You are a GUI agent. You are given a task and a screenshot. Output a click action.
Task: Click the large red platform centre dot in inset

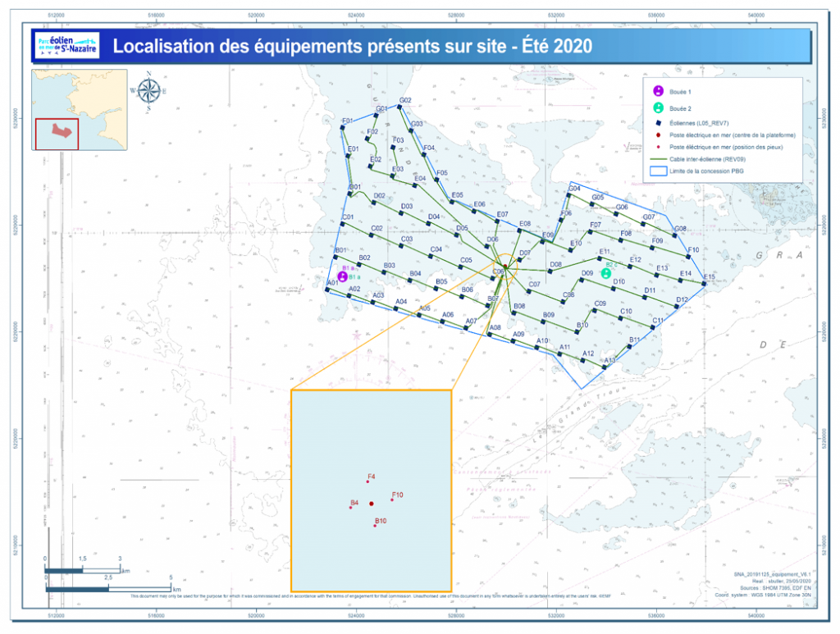tap(372, 503)
